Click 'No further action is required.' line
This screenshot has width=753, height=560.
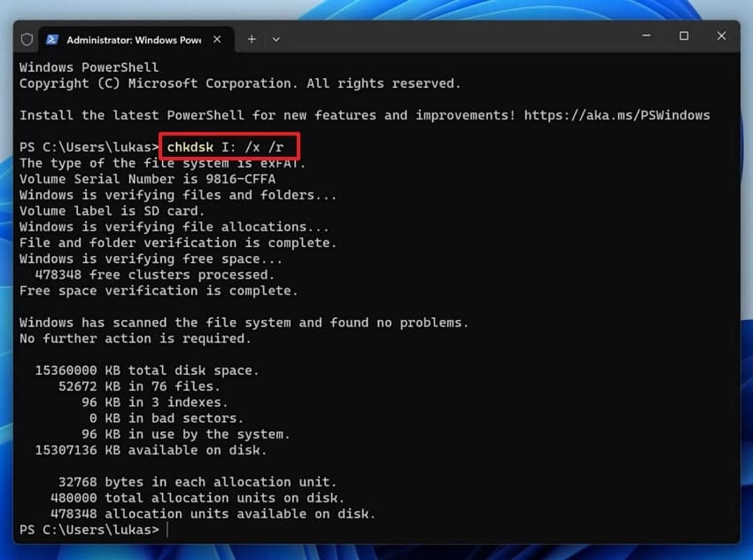pos(136,338)
